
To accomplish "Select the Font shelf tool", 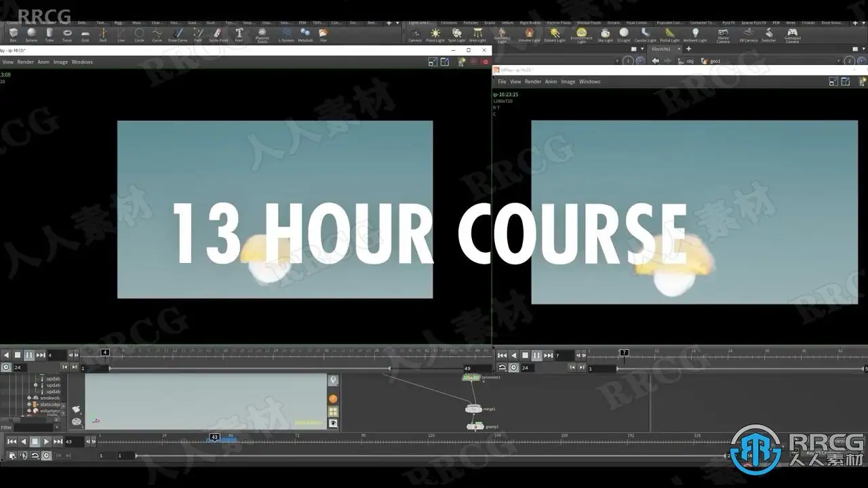I will point(239,34).
